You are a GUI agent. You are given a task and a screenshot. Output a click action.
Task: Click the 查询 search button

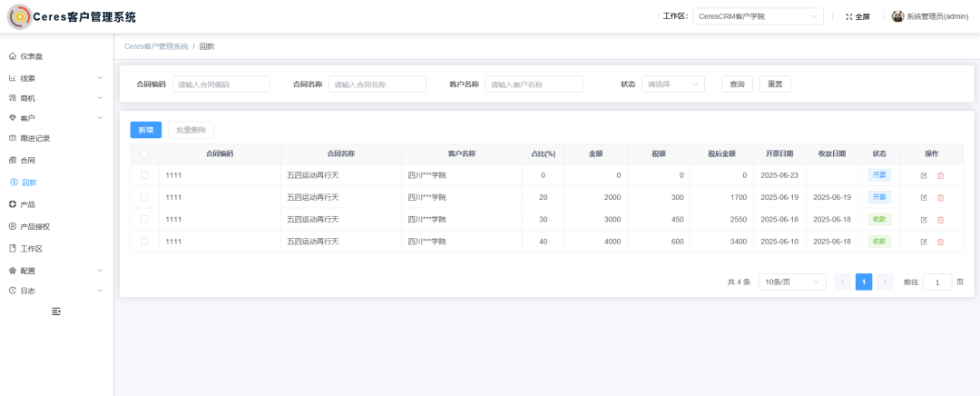tap(737, 84)
